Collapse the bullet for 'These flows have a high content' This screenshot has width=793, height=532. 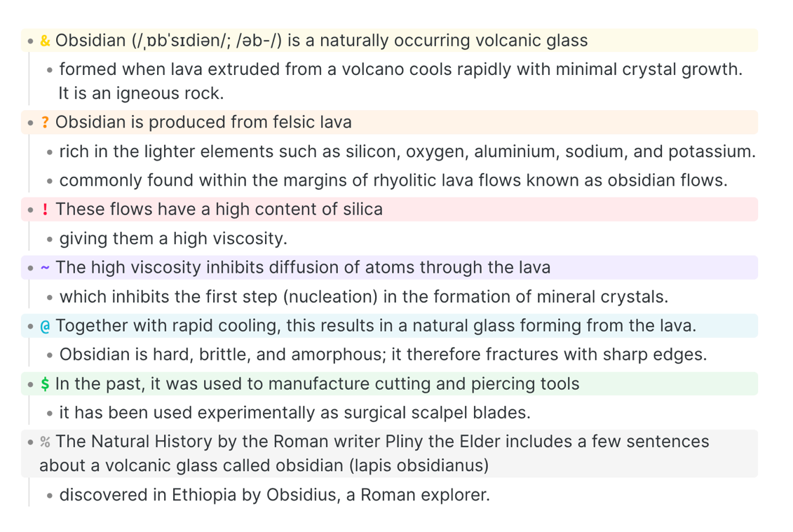pyautogui.click(x=31, y=210)
